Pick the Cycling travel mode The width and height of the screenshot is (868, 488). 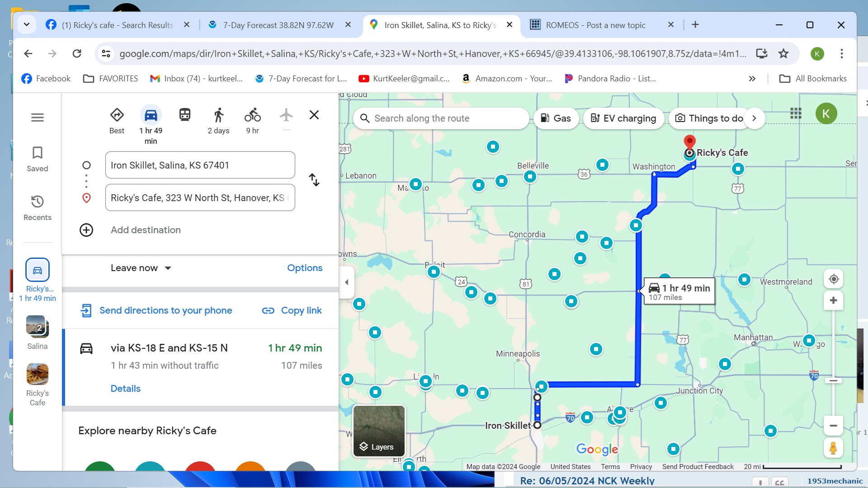coord(252,115)
